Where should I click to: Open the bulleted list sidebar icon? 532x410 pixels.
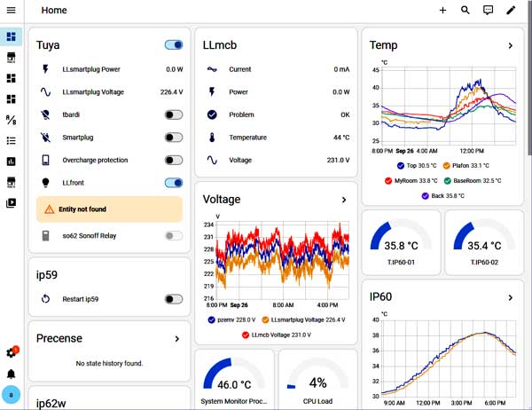point(12,140)
